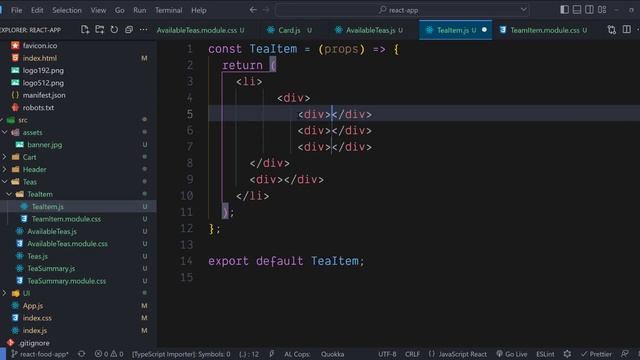Open the Help menu
640x360 pixels.
(199, 10)
